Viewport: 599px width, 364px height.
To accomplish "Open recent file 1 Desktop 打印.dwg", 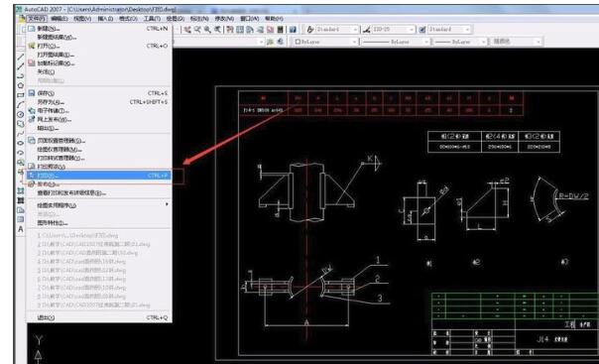I will coord(98,235).
